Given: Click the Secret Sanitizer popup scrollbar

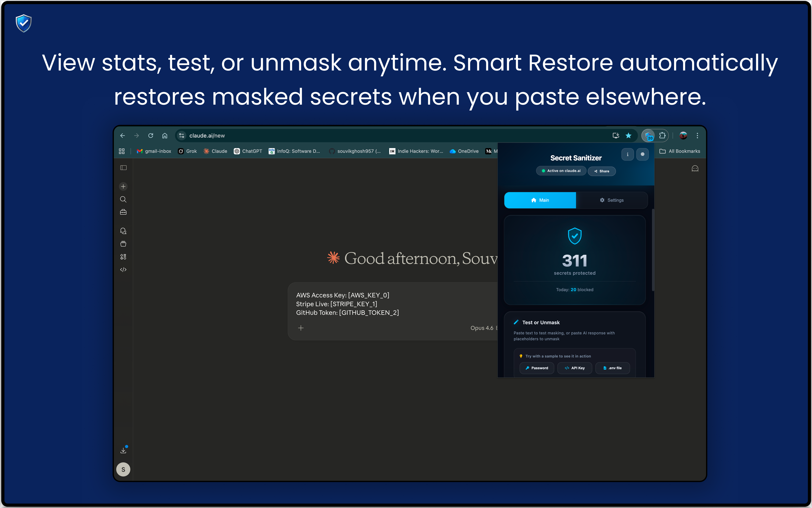Looking at the screenshot, I should point(653,250).
